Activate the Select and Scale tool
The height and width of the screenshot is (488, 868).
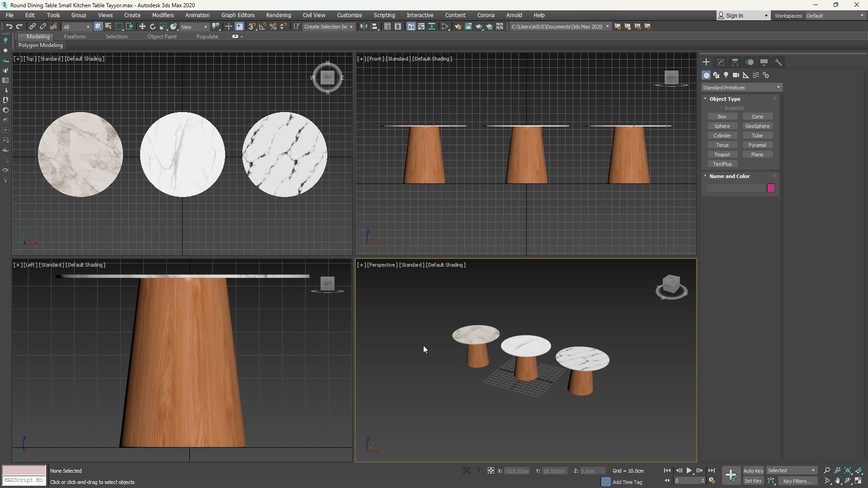[163, 27]
